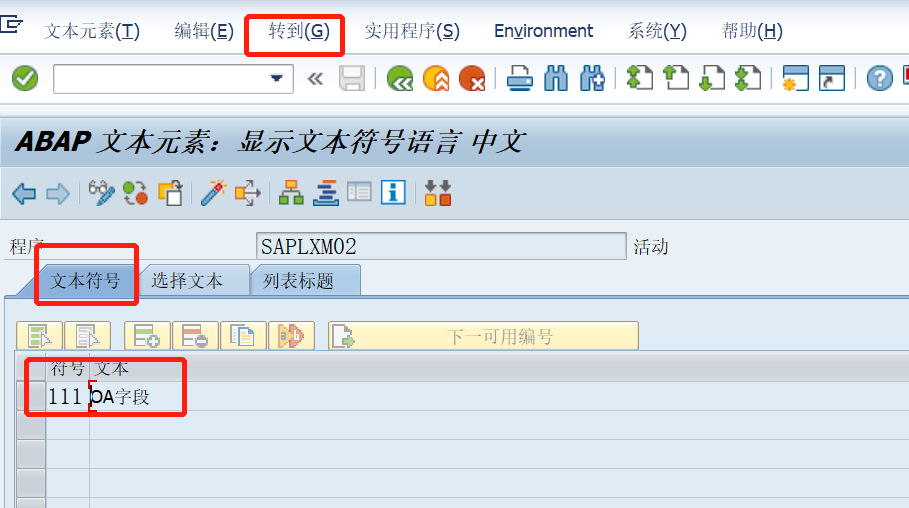The height and width of the screenshot is (508, 909).
Task: Click the yellow Exit icon
Action: [x=436, y=78]
